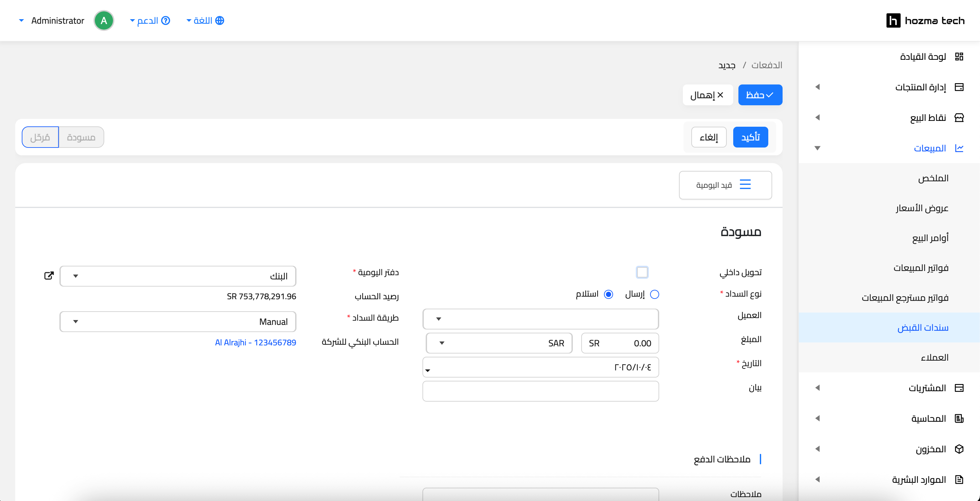Click the amount input field
This screenshot has height=501, width=980.
[x=620, y=343]
